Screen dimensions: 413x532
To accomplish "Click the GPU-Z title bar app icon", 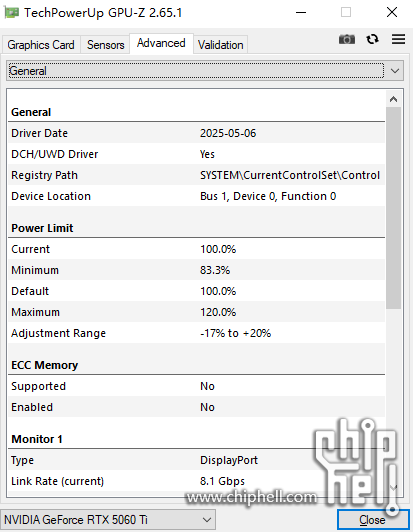I will point(11,13).
